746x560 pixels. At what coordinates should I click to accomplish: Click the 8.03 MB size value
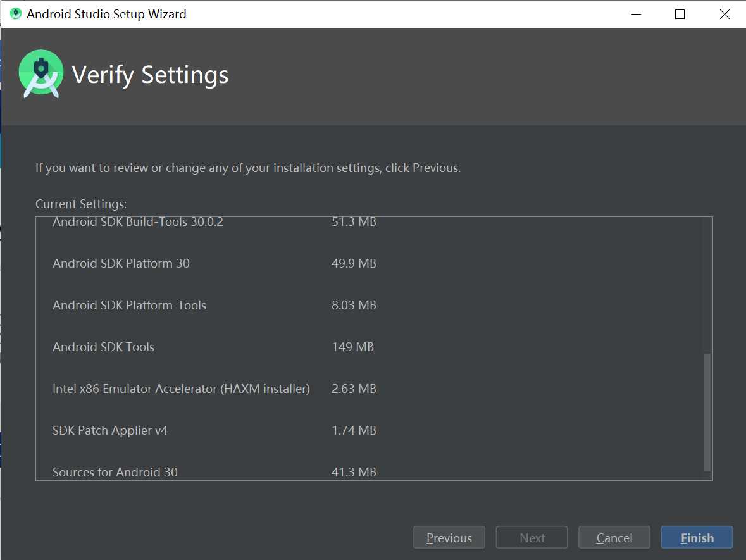point(354,305)
